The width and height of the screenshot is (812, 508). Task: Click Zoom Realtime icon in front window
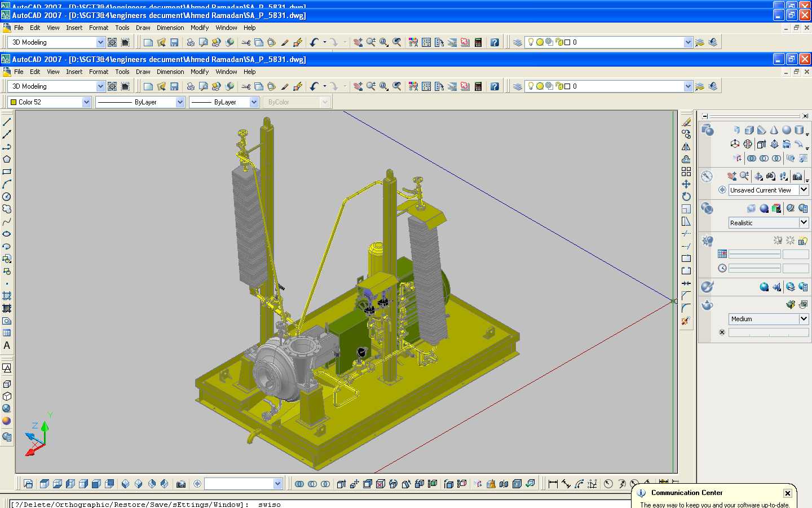(371, 86)
